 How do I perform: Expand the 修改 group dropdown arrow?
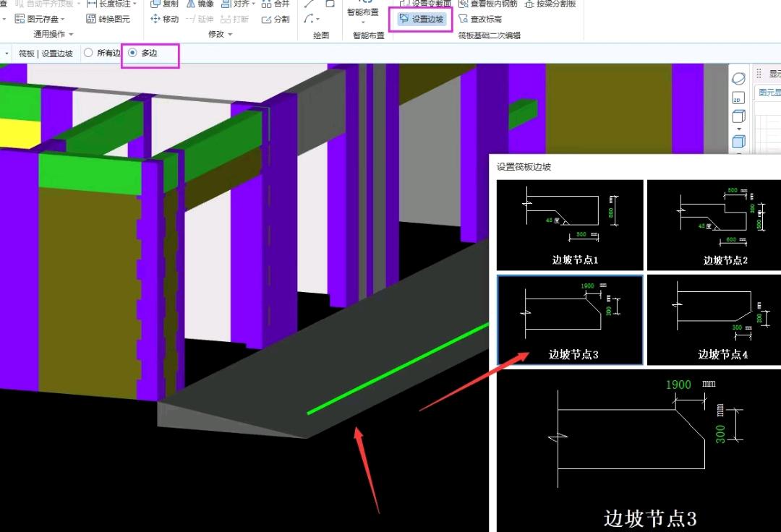230,35
